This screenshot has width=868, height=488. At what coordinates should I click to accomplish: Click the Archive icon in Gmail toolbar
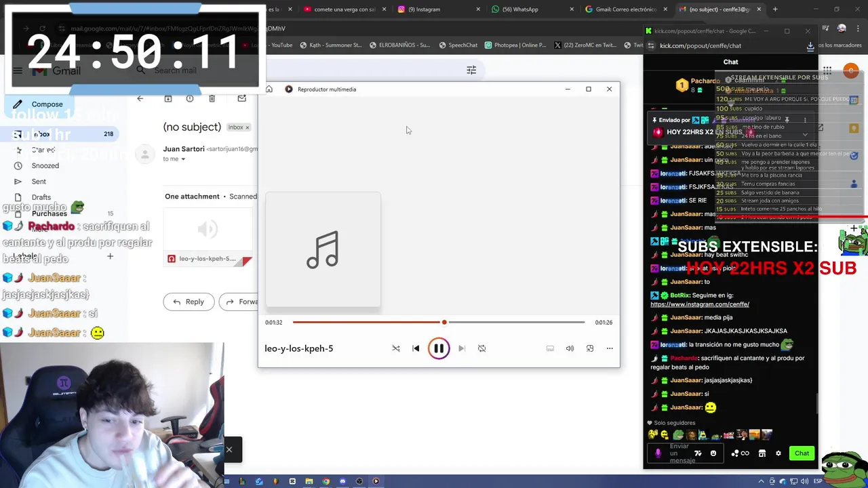168,98
